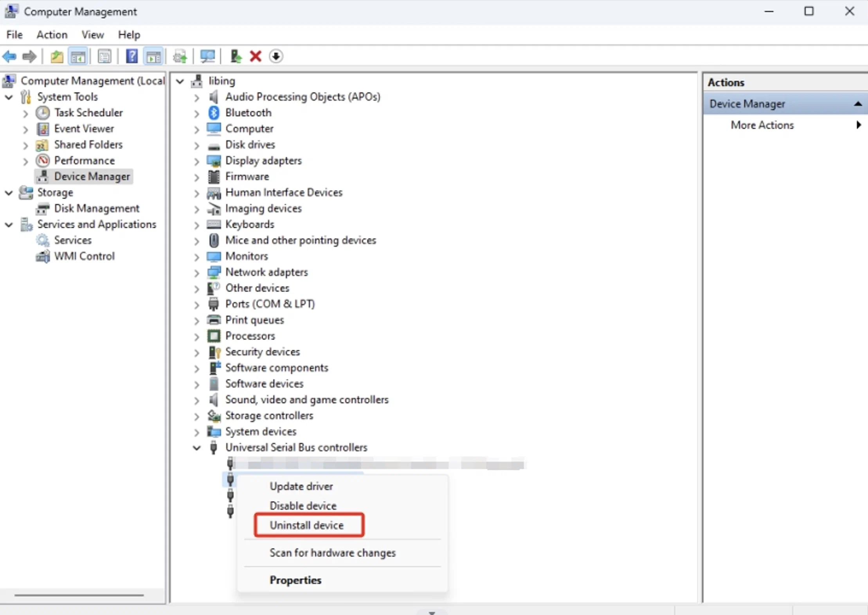The width and height of the screenshot is (868, 615).
Task: Click the printer-style toolbar icon beside Action Pane
Action: point(180,57)
